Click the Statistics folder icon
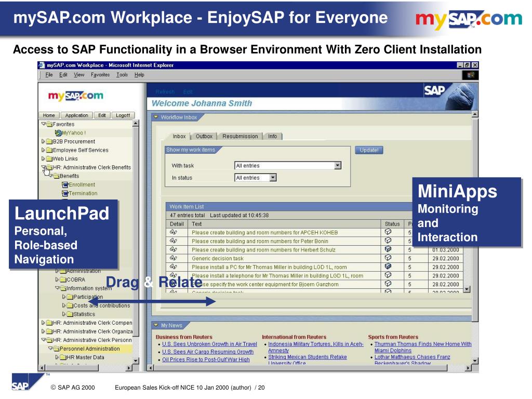The width and height of the screenshot is (532, 399). point(70,314)
